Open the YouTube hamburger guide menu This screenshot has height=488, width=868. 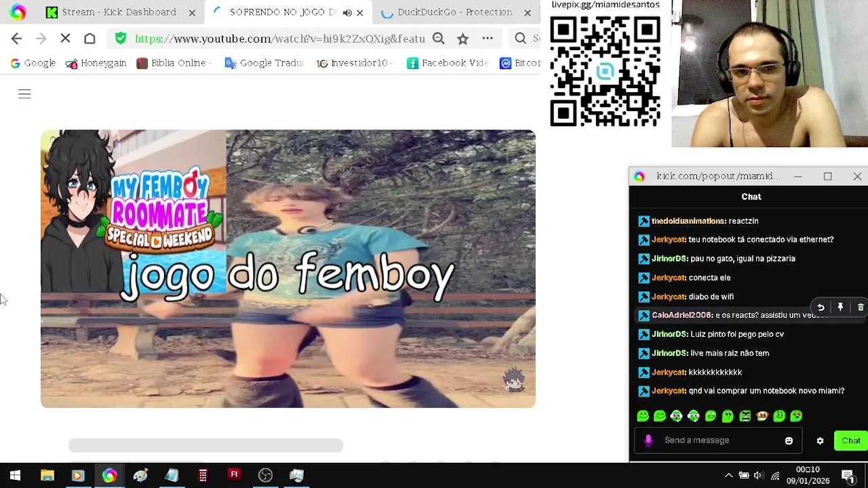point(24,94)
